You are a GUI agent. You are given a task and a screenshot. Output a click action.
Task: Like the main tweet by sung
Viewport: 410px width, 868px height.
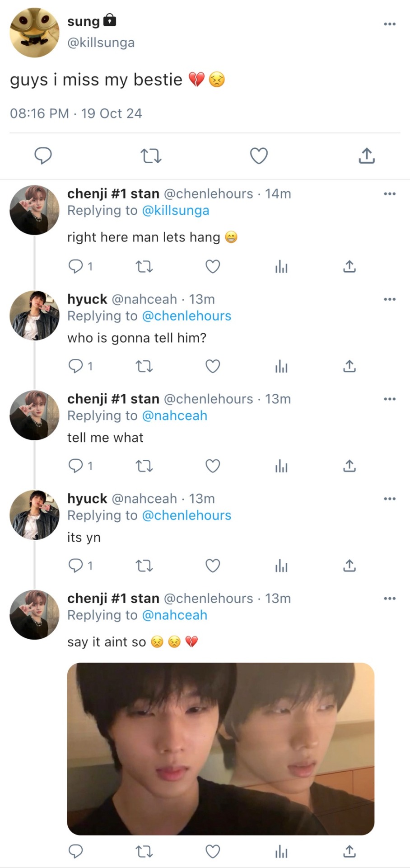coord(259,156)
